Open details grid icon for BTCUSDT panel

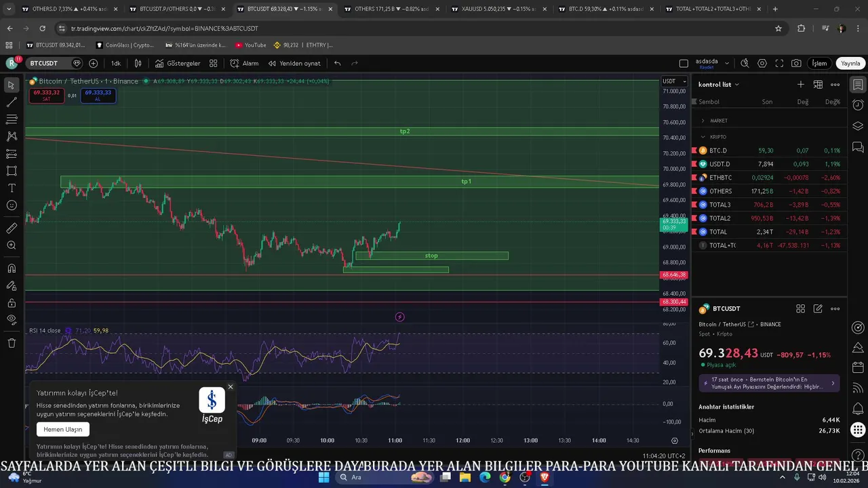pos(800,308)
